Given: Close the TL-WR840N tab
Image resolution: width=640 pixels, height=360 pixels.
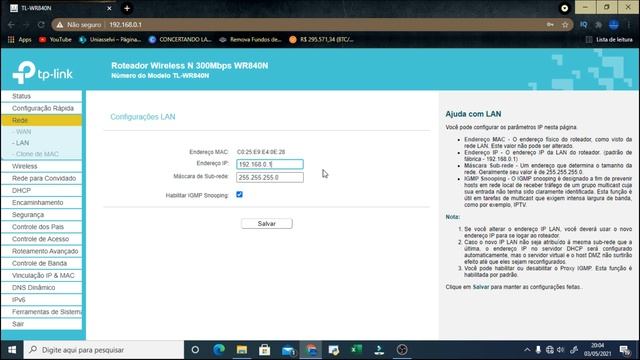Looking at the screenshot, I should [x=109, y=8].
